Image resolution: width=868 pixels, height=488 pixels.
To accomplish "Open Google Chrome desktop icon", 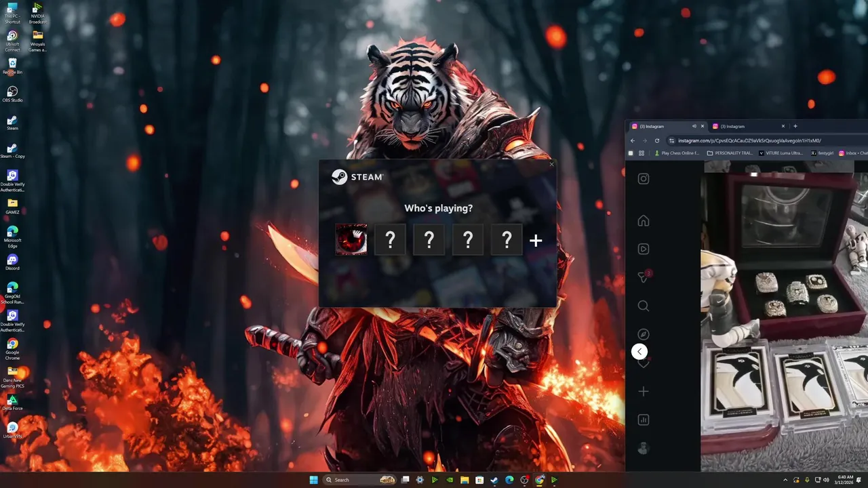I will point(12,349).
